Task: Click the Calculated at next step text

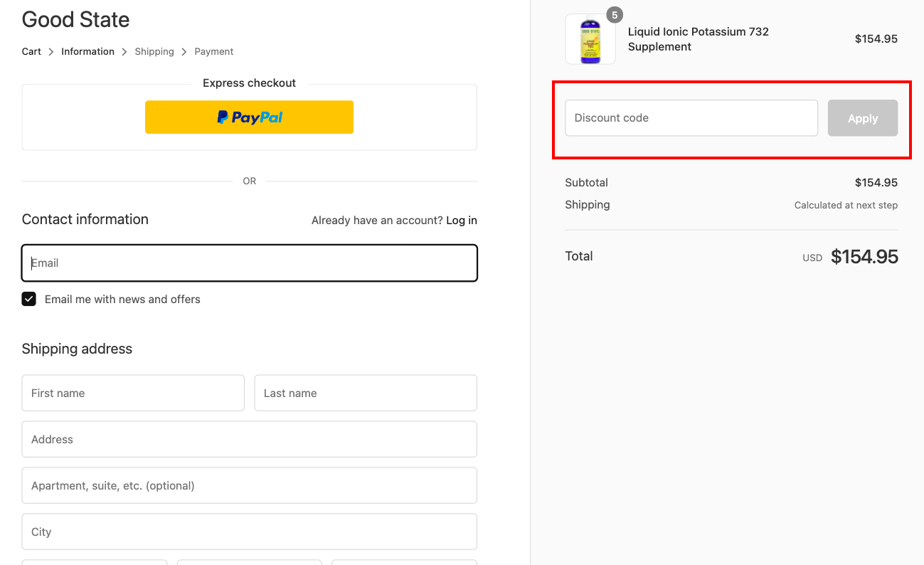Action: 846,205
